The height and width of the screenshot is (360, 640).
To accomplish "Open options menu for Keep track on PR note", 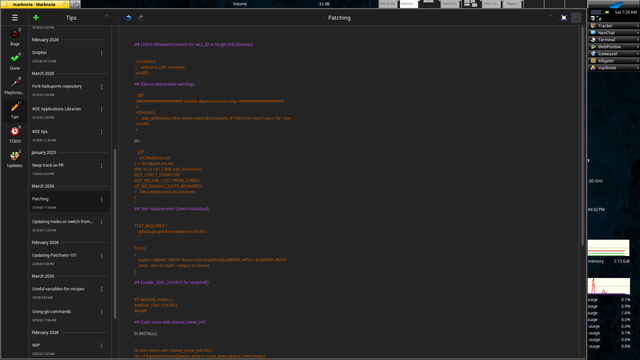I will click(x=102, y=166).
